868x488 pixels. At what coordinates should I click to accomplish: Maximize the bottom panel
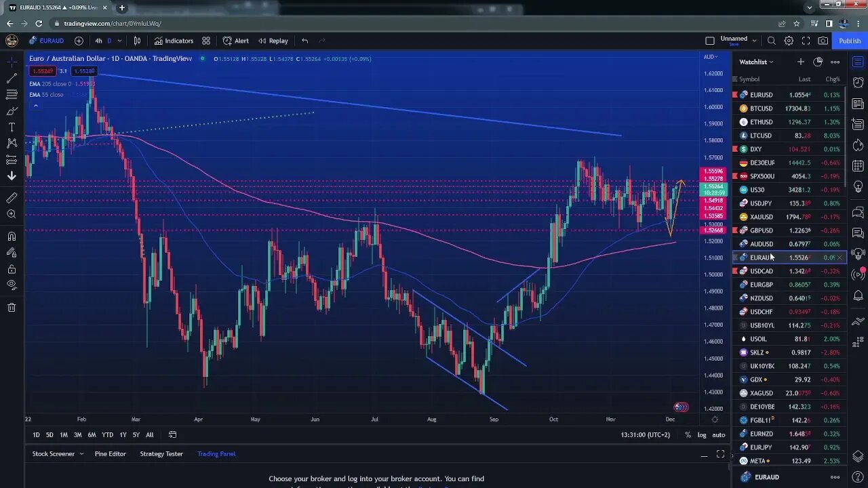(720, 454)
